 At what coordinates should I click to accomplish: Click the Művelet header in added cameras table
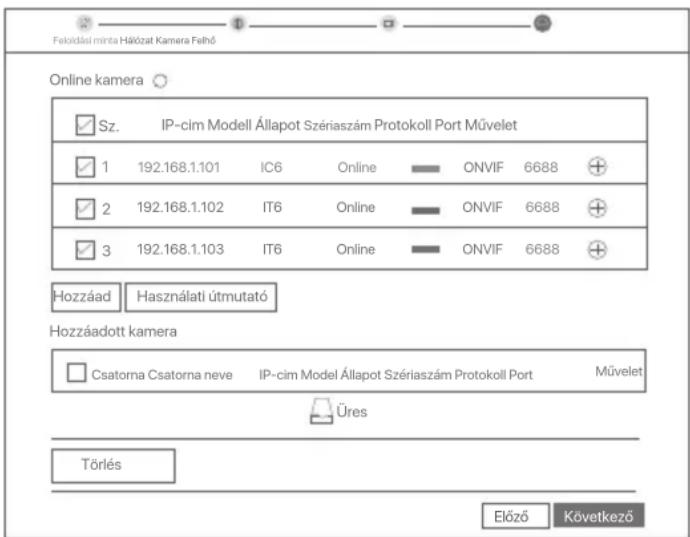[619, 371]
